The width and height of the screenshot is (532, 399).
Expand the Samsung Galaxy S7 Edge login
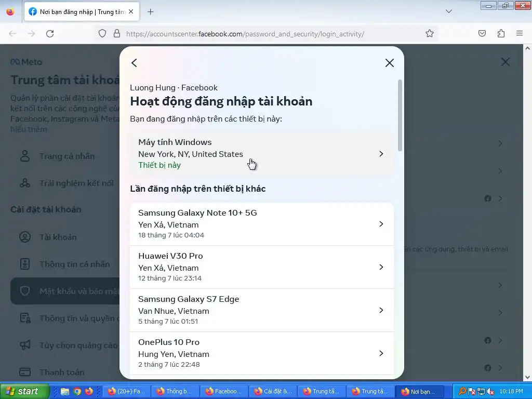(x=262, y=310)
